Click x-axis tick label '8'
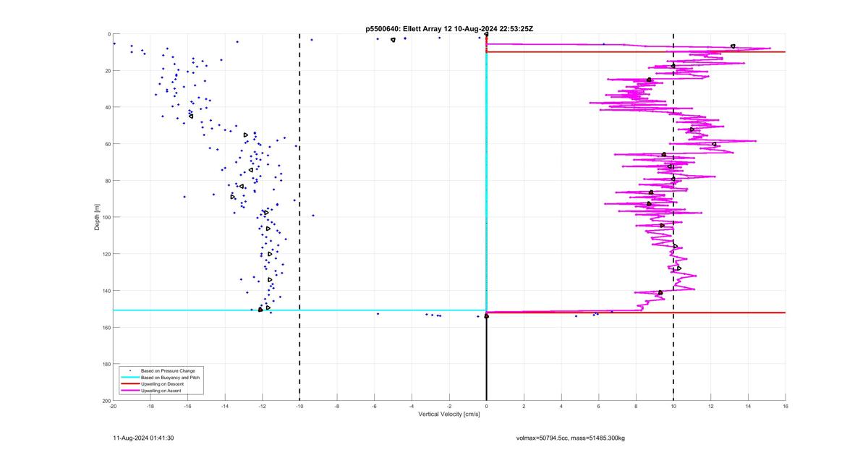 click(637, 406)
